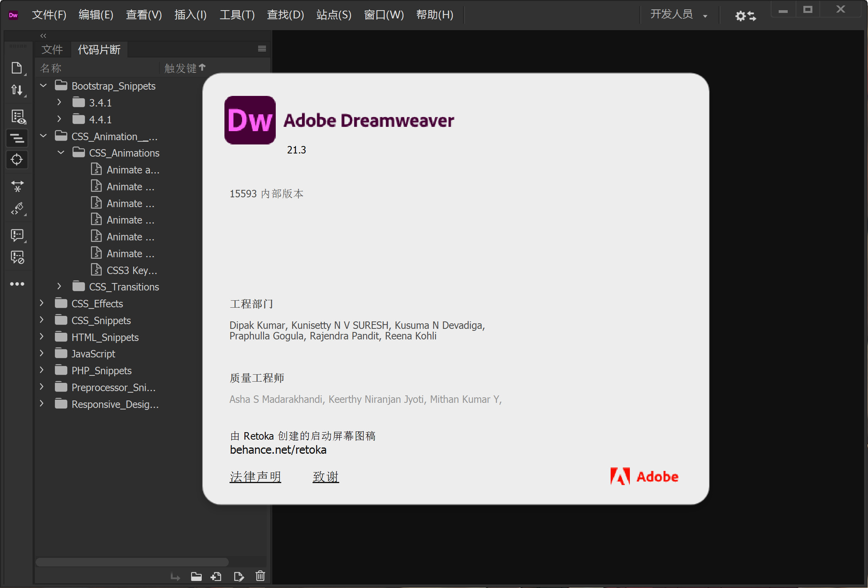
Task: Open file management arrows icon
Action: [17, 90]
